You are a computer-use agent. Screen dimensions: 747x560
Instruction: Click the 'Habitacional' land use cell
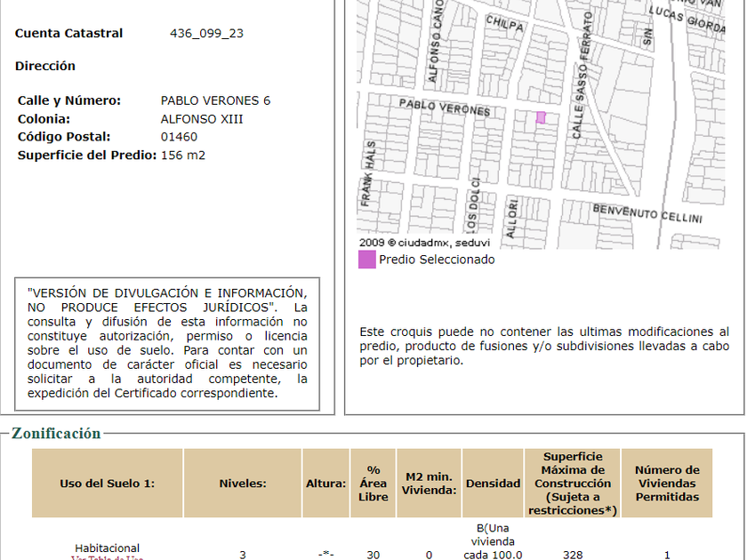coord(108,548)
